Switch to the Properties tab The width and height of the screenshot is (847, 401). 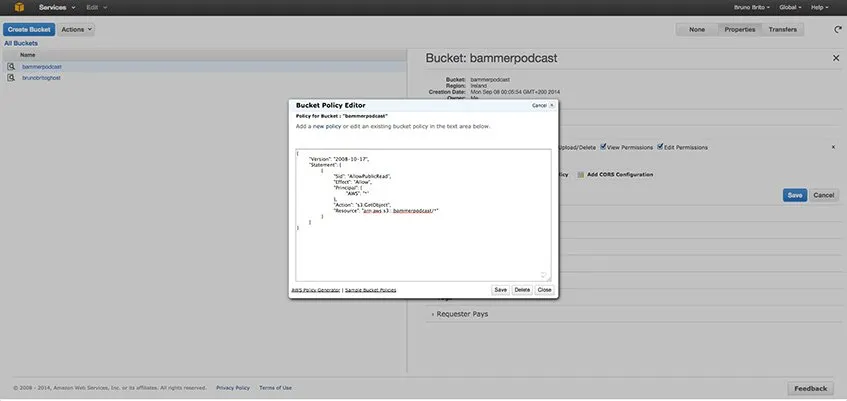tap(740, 30)
